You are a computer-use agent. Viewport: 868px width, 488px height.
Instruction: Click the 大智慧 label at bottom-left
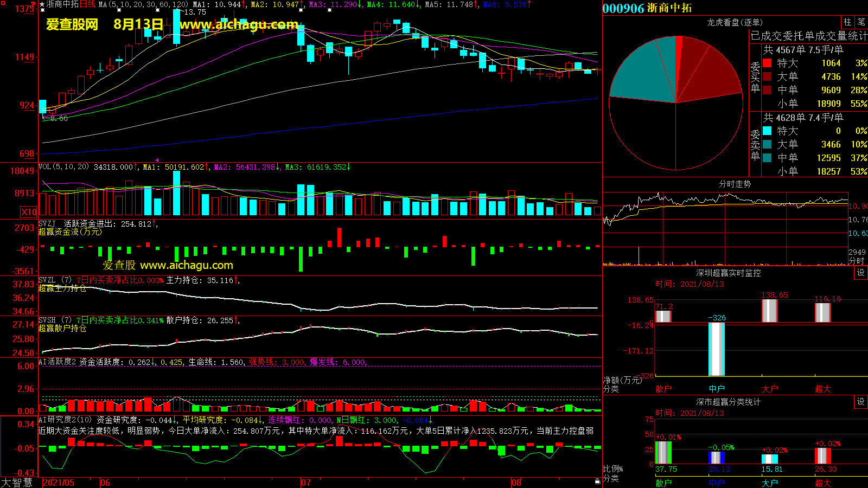tap(17, 482)
